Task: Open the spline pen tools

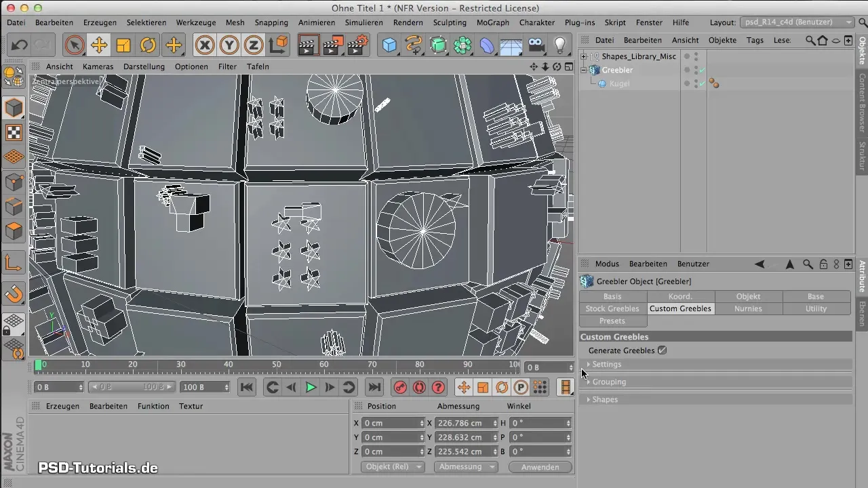Action: coord(414,45)
